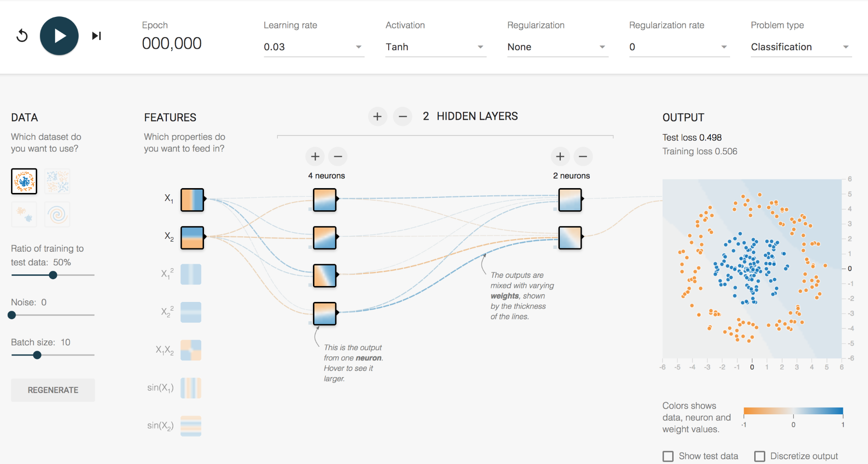The width and height of the screenshot is (868, 464).
Task: Toggle the X2 input feature
Action: pos(192,237)
